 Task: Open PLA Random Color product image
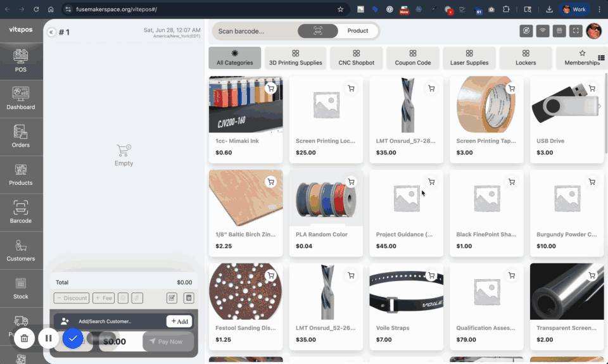pos(326,198)
